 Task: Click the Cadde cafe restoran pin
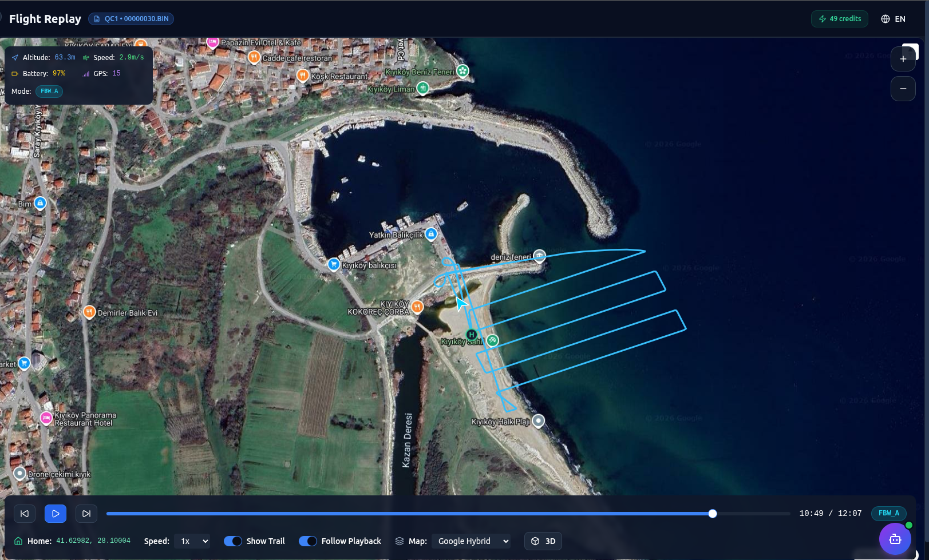click(254, 57)
